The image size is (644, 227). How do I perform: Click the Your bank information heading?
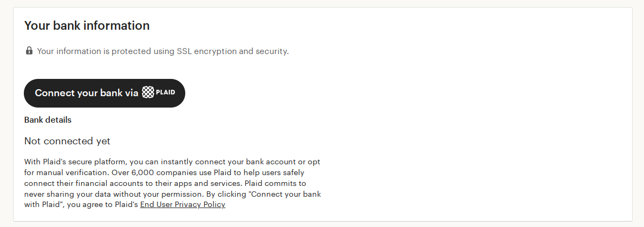coord(87,25)
